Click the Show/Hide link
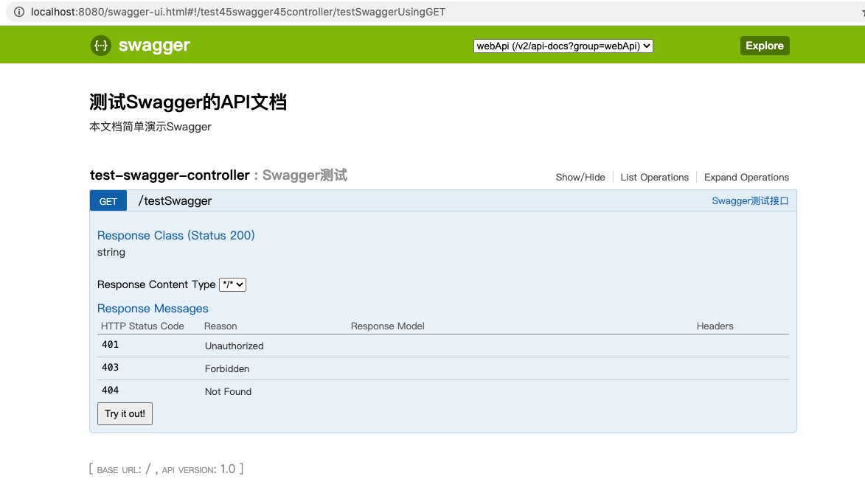The width and height of the screenshot is (865, 504). pyautogui.click(x=580, y=177)
